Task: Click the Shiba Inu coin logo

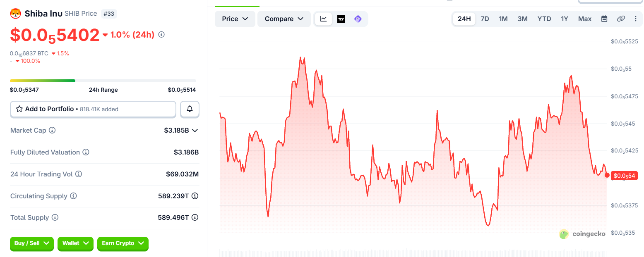Action: point(15,14)
